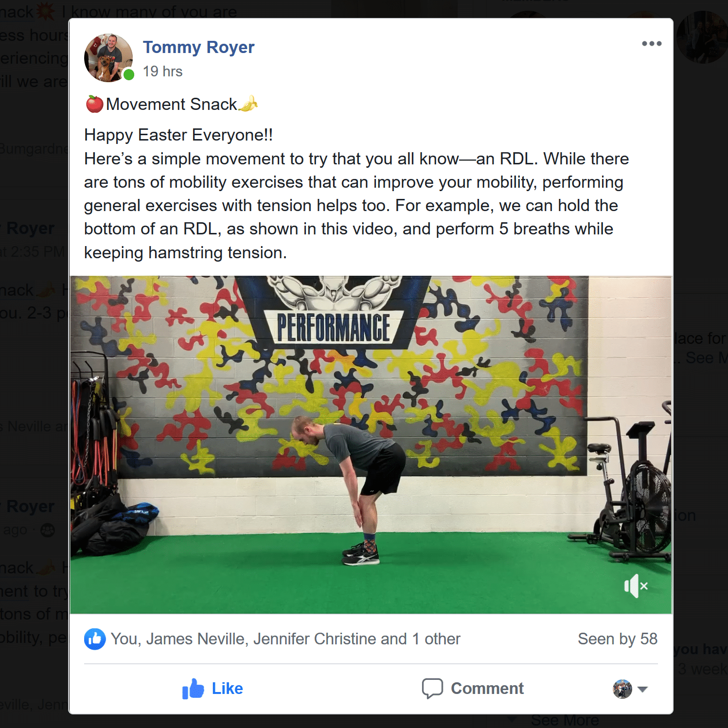This screenshot has width=728, height=728.
Task: Click the thumbs-up icon in Like button
Action: tap(193, 689)
